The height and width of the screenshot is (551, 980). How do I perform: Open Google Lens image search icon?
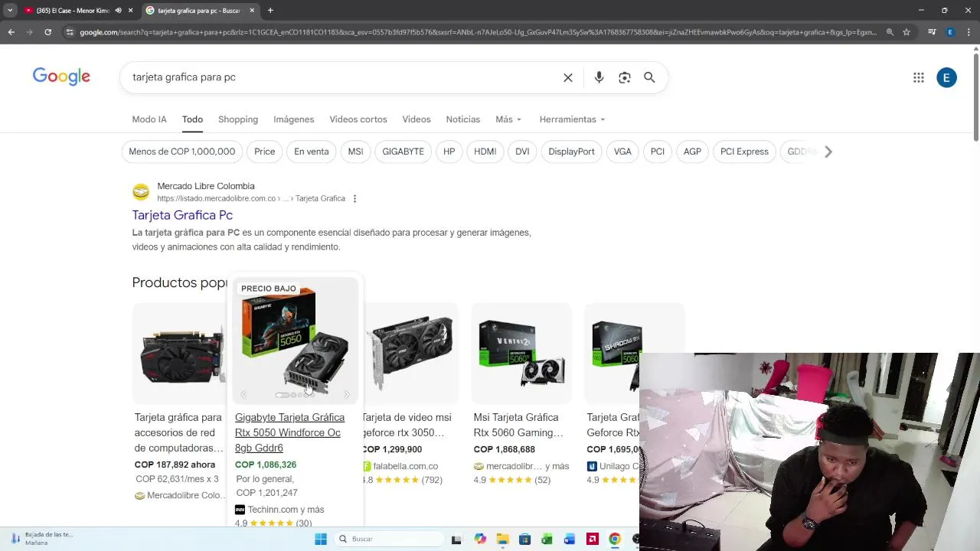[x=625, y=77]
